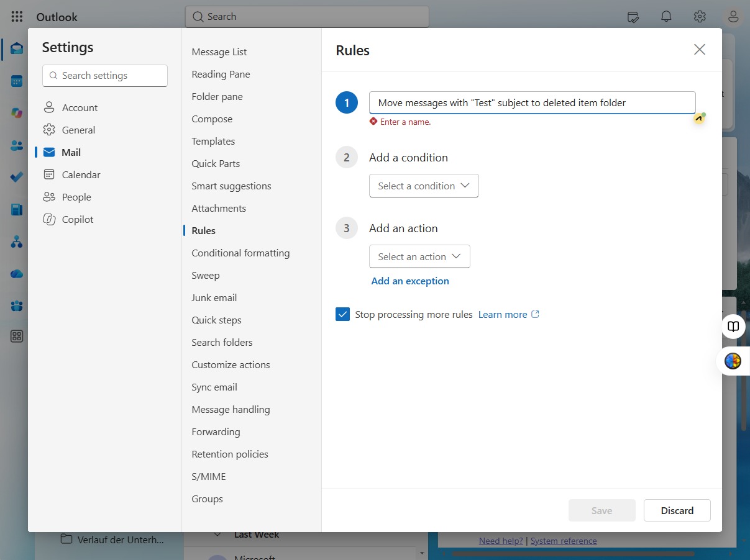Open the immersive reader book icon
The width and height of the screenshot is (750, 560).
(733, 327)
